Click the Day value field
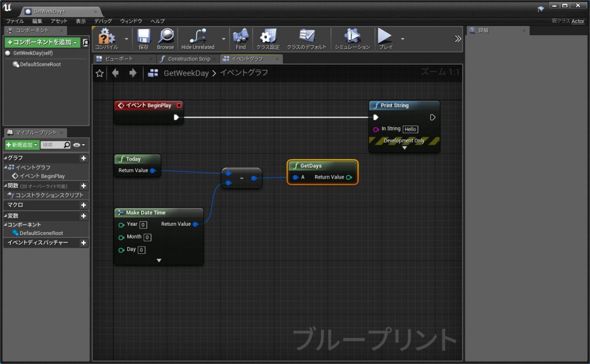This screenshot has width=590, height=364. (142, 250)
